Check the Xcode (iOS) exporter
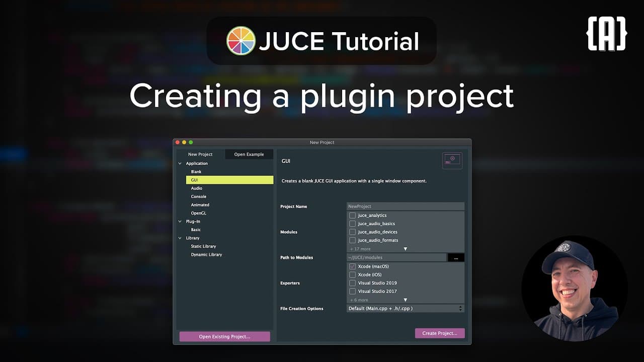This screenshot has height=362, width=644. pyautogui.click(x=353, y=275)
